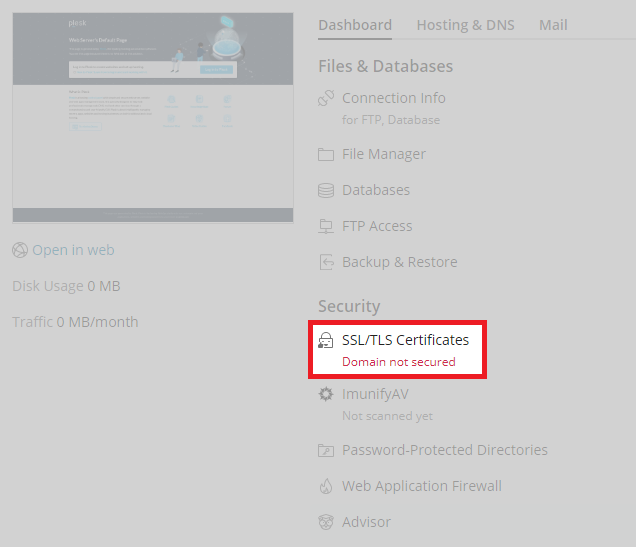Click the Files & Databases heading

(x=385, y=66)
